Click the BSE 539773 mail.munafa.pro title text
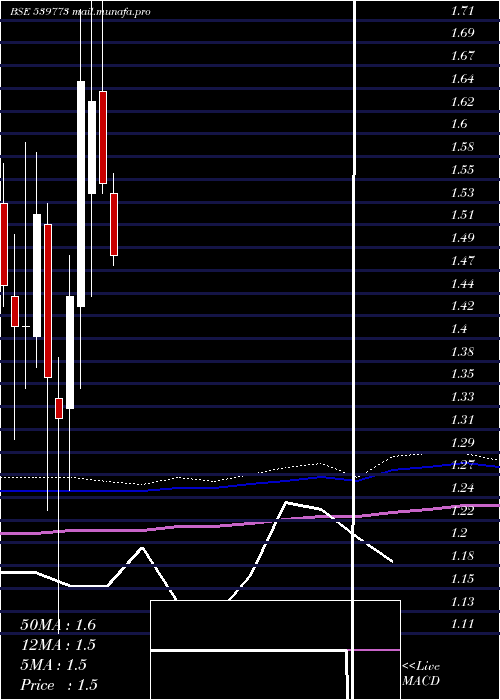The image size is (500, 700). (x=80, y=12)
